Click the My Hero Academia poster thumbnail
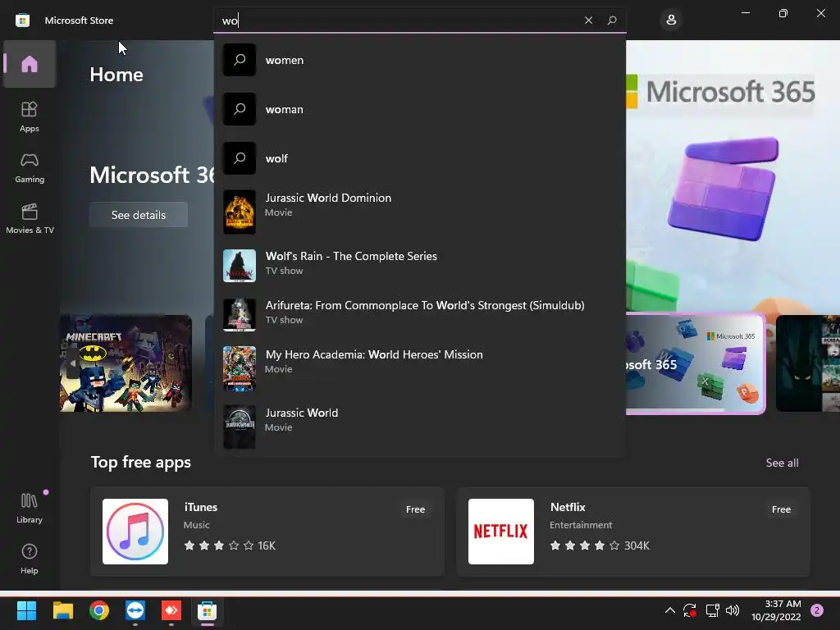Viewport: 840px width, 630px height. point(240,368)
